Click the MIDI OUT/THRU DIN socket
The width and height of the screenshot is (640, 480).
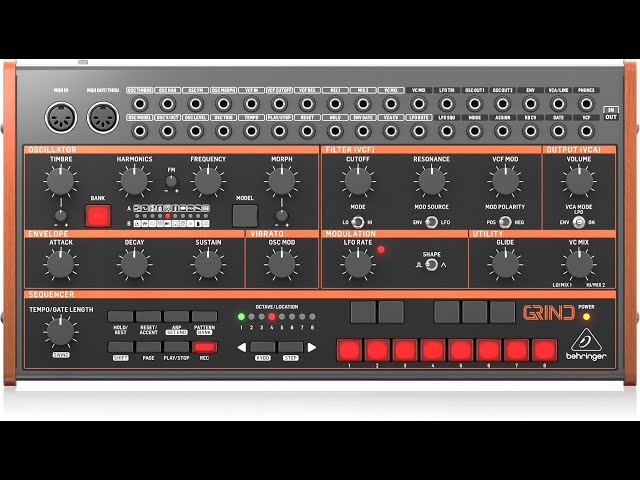click(103, 118)
